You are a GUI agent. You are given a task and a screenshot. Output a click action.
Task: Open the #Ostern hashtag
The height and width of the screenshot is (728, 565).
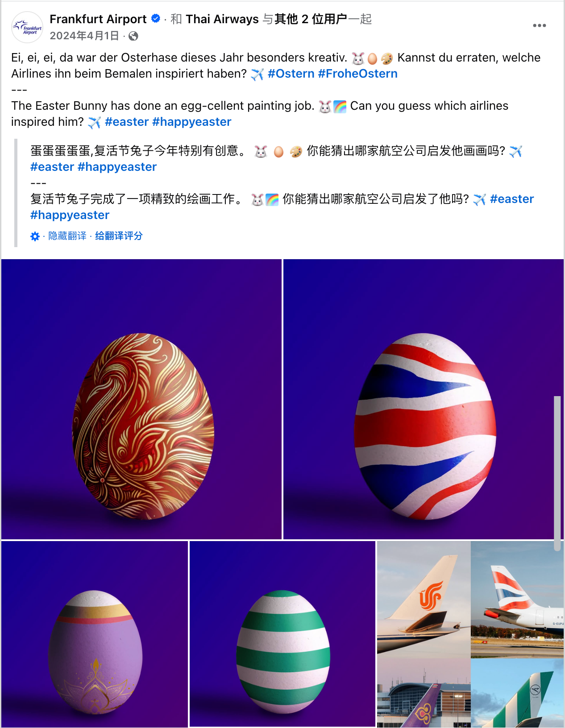tap(291, 74)
